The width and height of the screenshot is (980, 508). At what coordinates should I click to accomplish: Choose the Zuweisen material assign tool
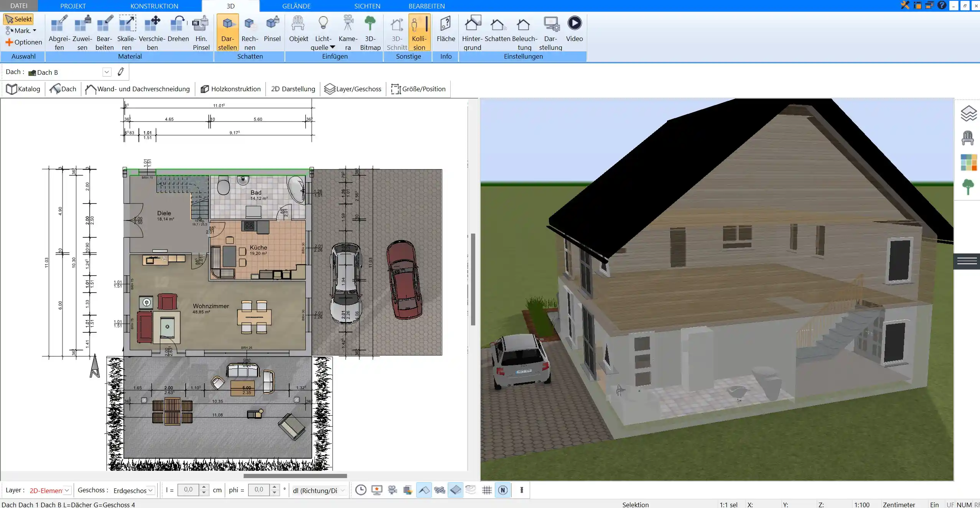click(x=82, y=33)
